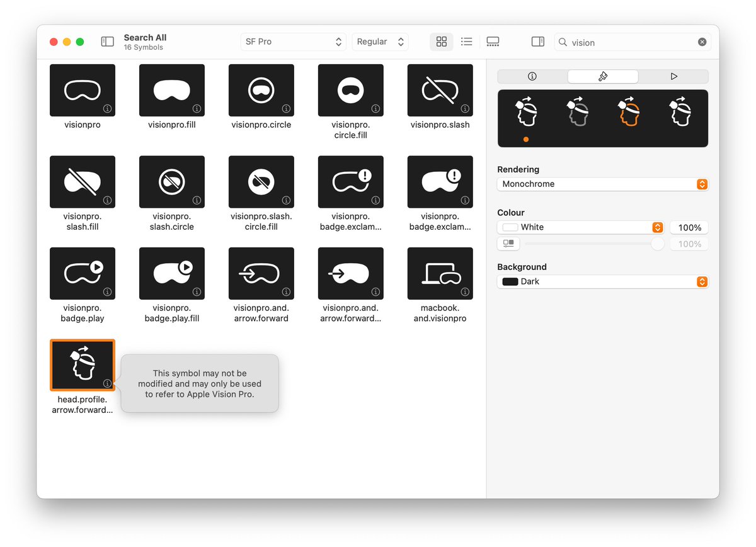Switch to gallery view
This screenshot has height=547, width=756.
493,42
